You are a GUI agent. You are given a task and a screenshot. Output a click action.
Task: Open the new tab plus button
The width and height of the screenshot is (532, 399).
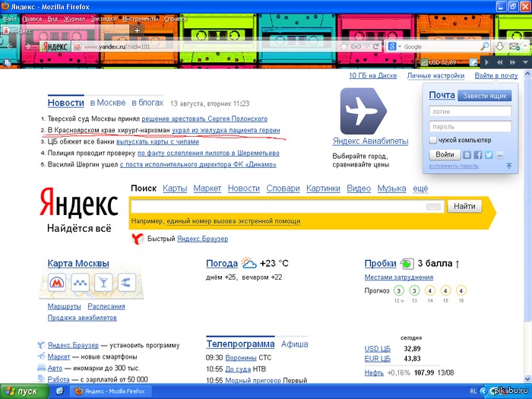tap(137, 31)
